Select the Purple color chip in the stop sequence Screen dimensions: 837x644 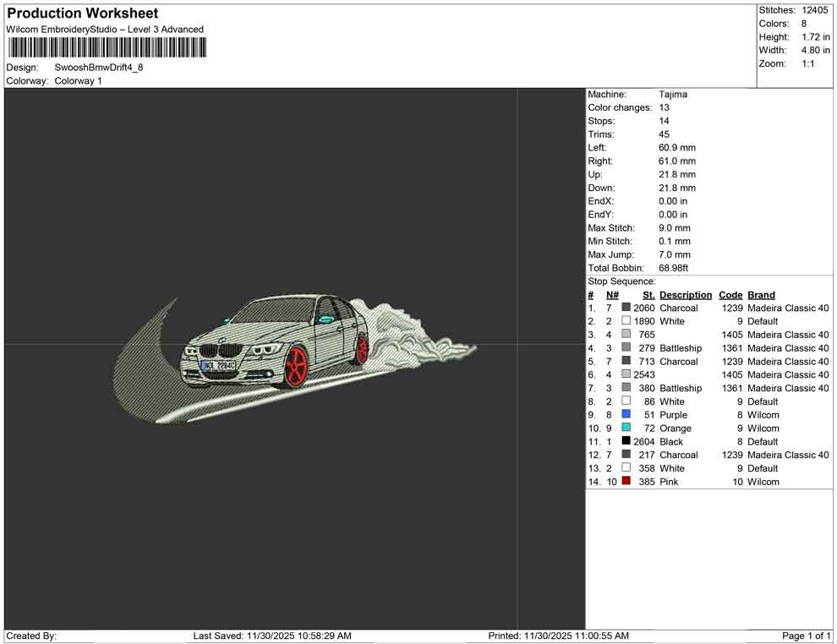point(626,415)
